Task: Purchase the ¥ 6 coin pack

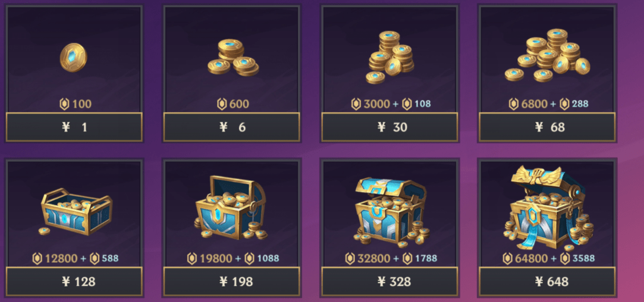Action: click(x=232, y=127)
